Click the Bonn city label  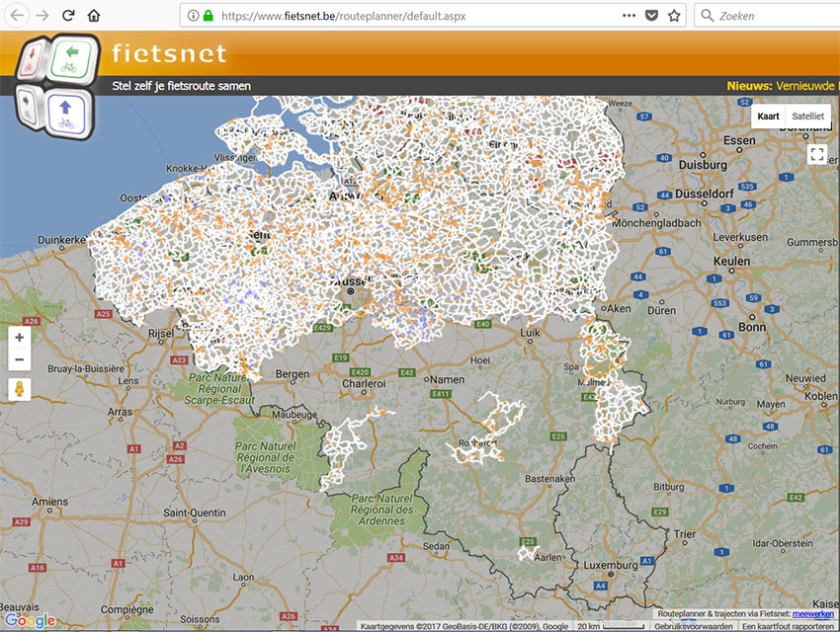pyautogui.click(x=752, y=327)
